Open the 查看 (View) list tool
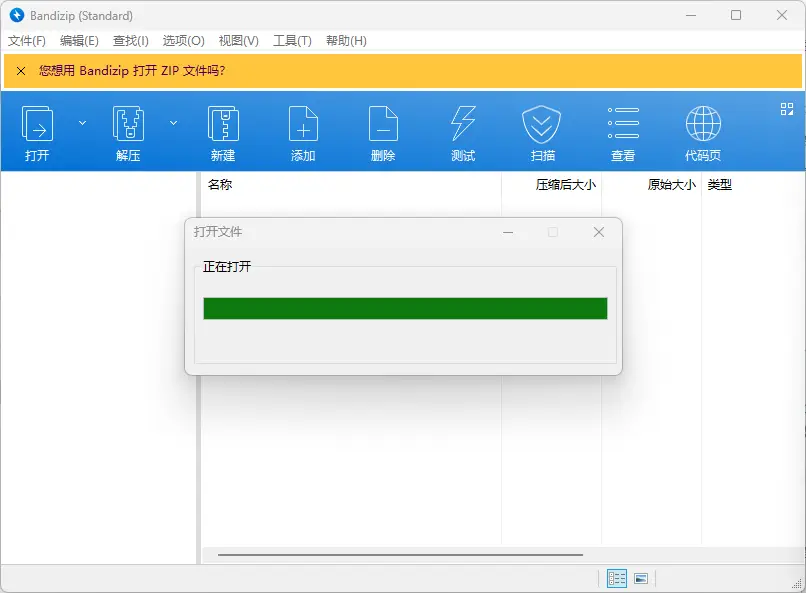 (623, 124)
